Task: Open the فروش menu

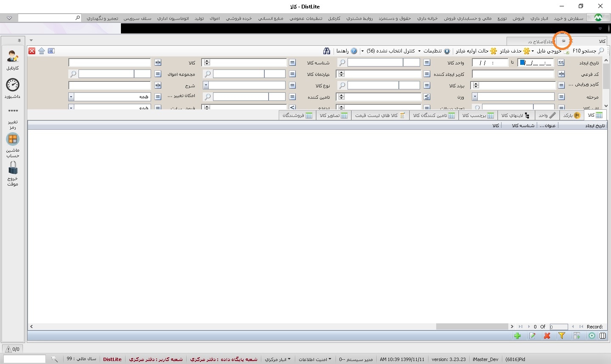Action: pos(518,18)
